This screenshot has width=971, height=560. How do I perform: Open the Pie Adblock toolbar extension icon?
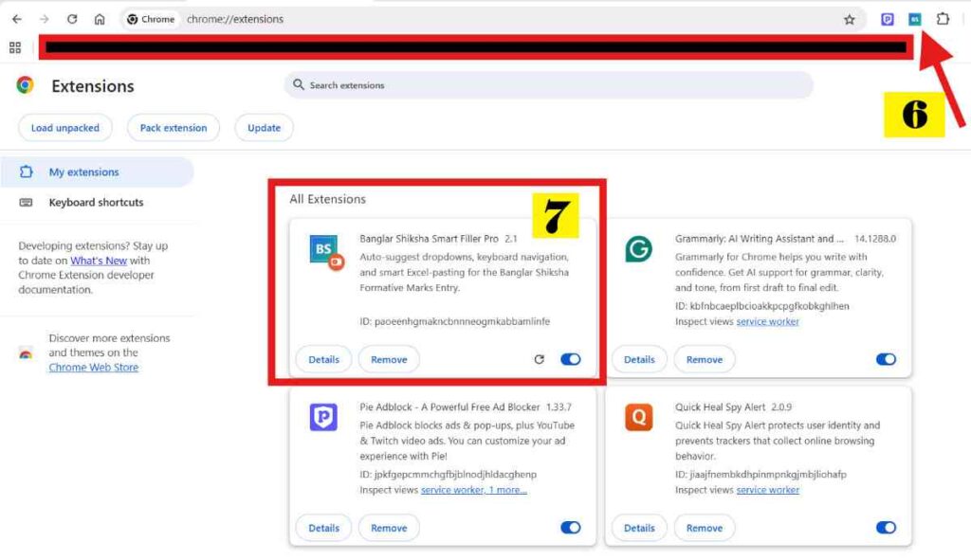point(888,20)
